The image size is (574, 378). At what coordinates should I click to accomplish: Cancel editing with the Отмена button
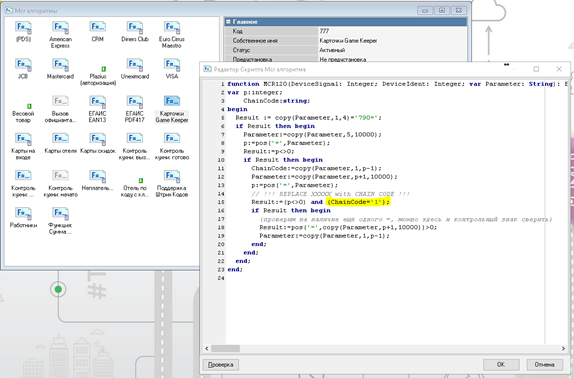[x=544, y=364]
